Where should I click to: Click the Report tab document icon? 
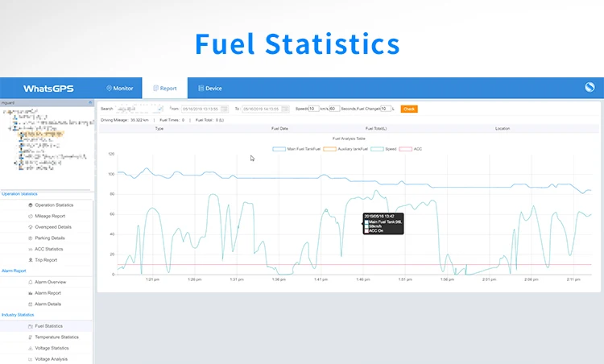(155, 89)
